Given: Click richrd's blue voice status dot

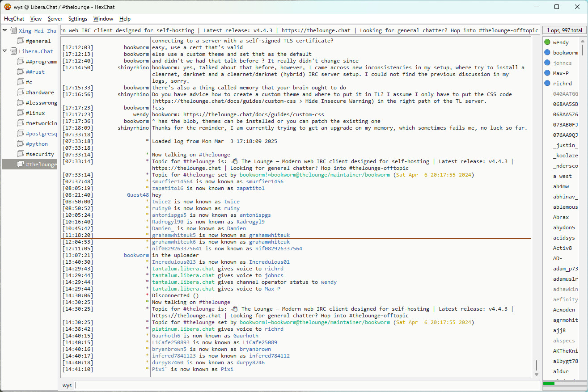Looking at the screenshot, I should tap(547, 84).
